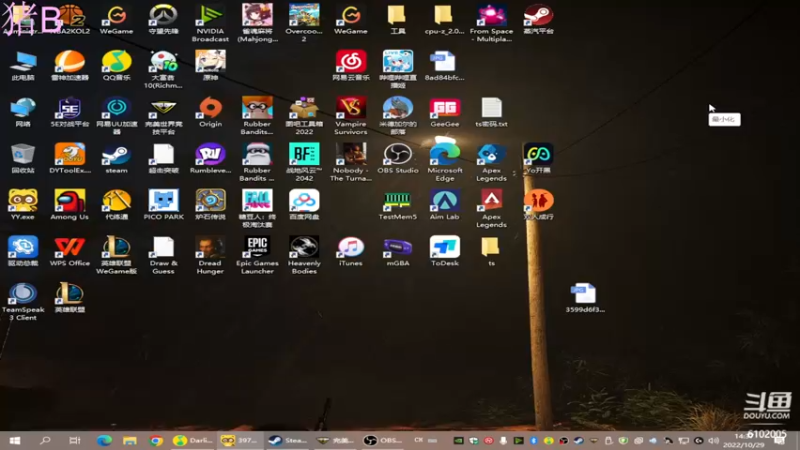Open Heavenly Bodies desktop icon
Image resolution: width=800 pixels, height=450 pixels.
[x=304, y=255]
